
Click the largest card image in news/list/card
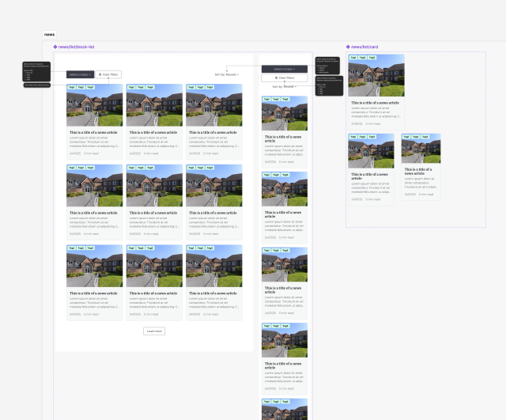[x=376, y=75]
